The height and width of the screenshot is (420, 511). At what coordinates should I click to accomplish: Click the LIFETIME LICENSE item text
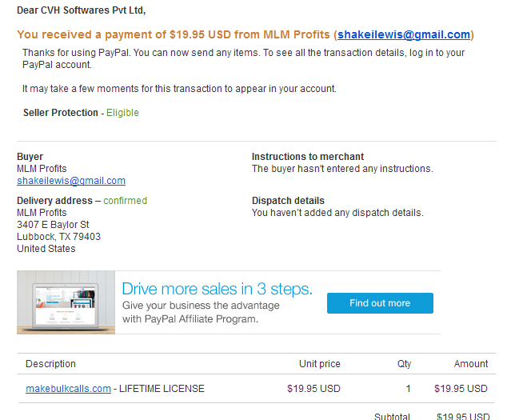162,389
